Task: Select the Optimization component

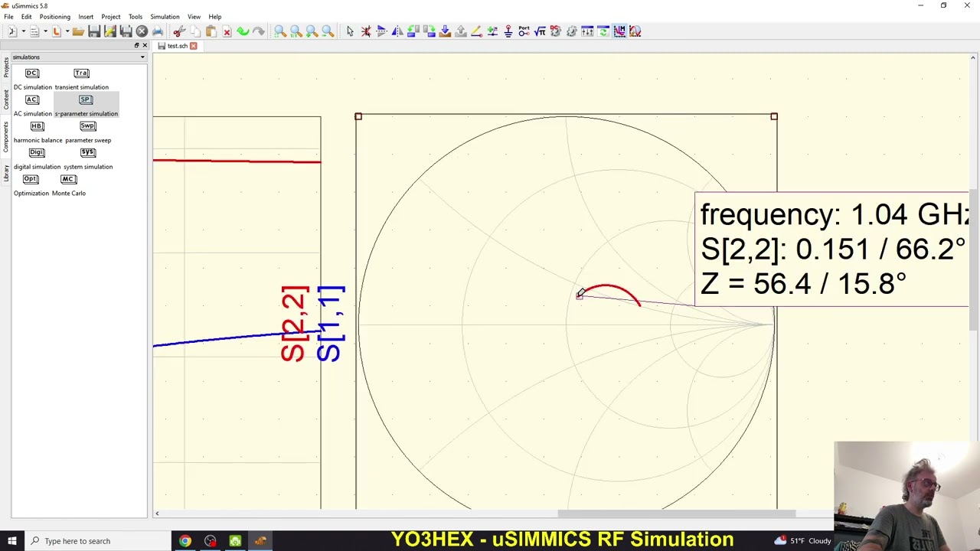Action: (31, 185)
